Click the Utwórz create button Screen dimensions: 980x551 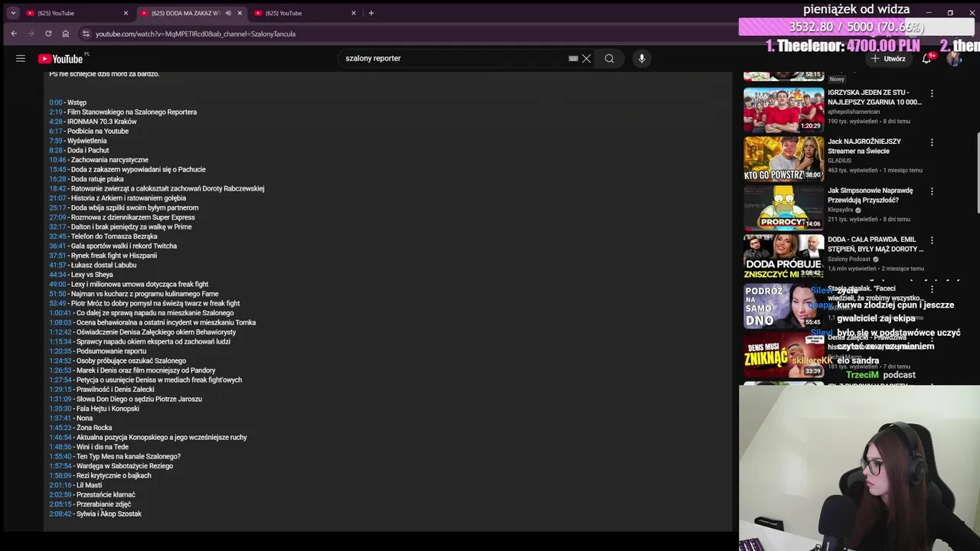pyautogui.click(x=888, y=58)
